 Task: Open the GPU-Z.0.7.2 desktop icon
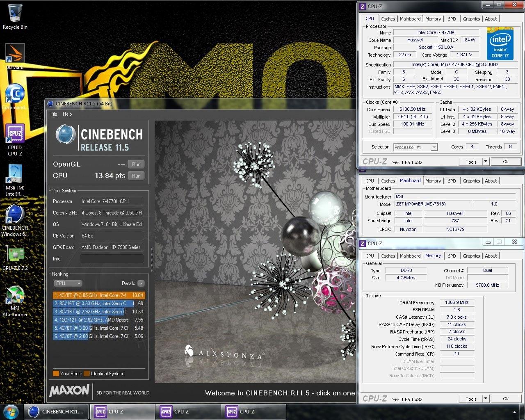(15, 258)
